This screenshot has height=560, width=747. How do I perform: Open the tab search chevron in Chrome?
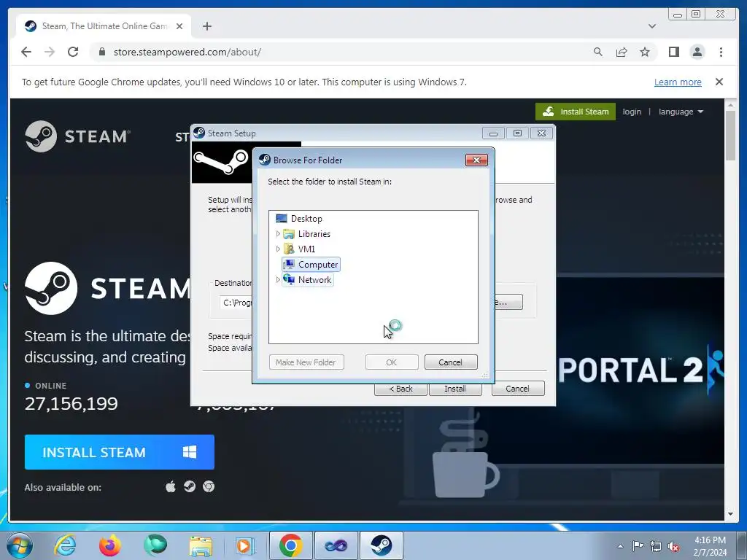point(652,26)
